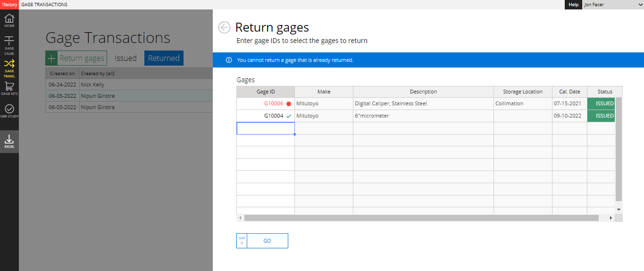Open the Jon Facer user dropdown
The image size is (644, 271).
[612, 5]
